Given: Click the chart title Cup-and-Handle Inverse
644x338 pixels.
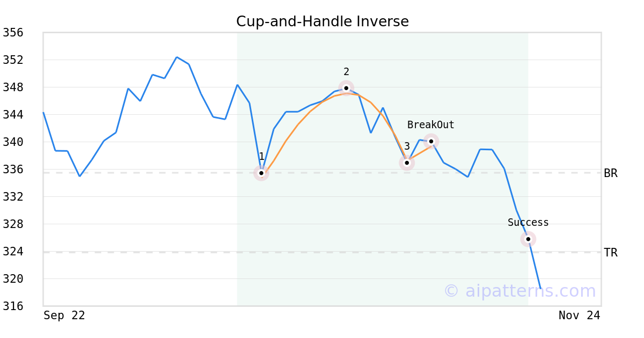Looking at the screenshot, I should [x=322, y=21].
